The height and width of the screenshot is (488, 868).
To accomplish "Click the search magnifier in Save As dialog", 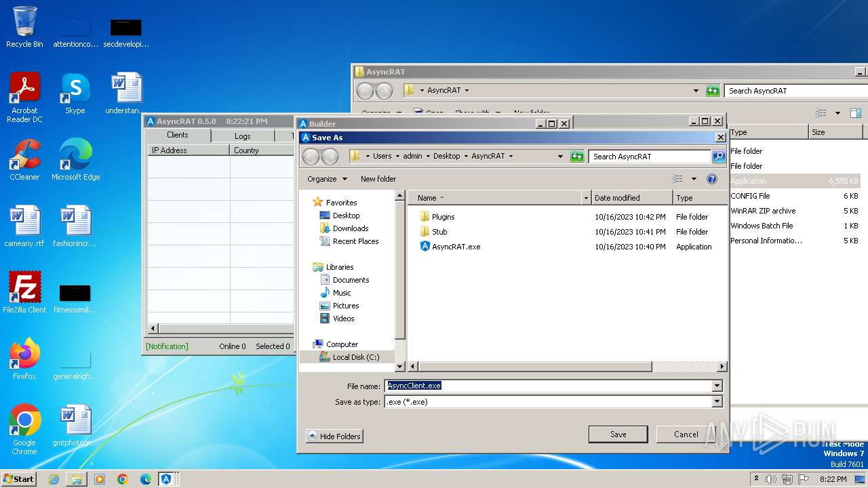I will (x=718, y=157).
